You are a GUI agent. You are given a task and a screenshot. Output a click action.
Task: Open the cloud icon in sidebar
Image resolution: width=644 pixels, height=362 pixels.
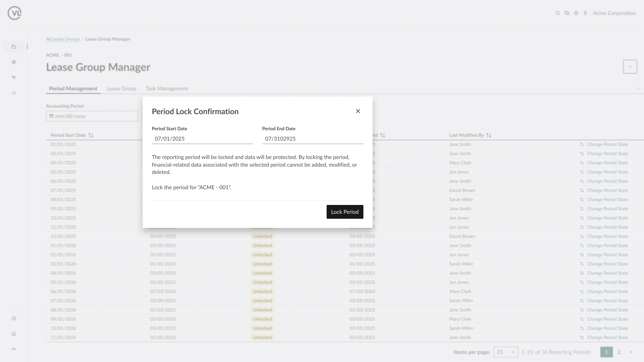(x=14, y=318)
